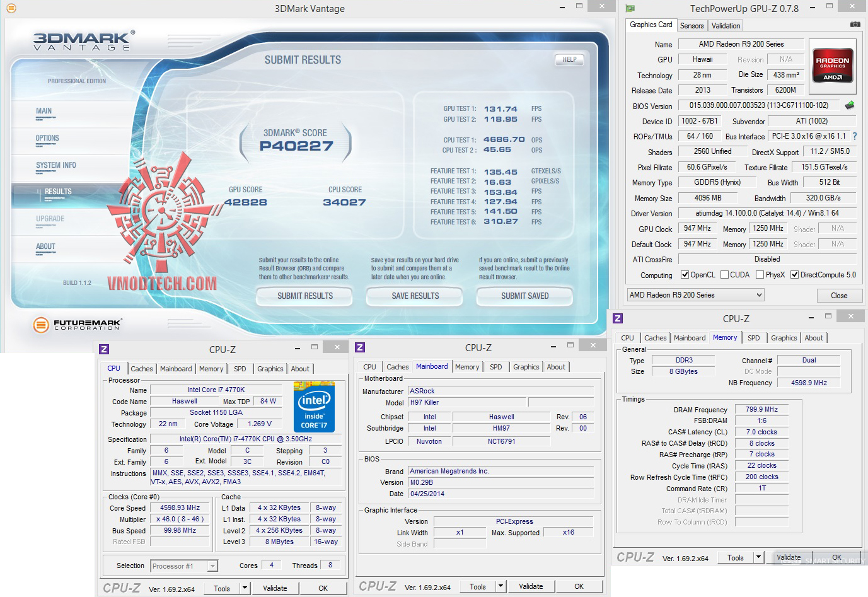Click OK in the CPU-Z processor window
This screenshot has height=597, width=868.
tap(323, 588)
